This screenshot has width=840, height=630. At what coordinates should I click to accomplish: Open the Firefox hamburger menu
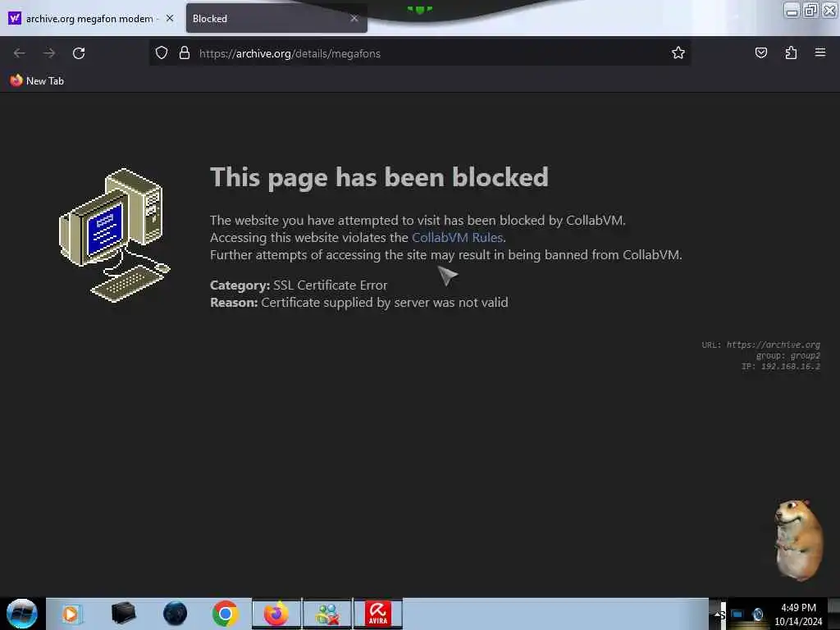point(820,52)
